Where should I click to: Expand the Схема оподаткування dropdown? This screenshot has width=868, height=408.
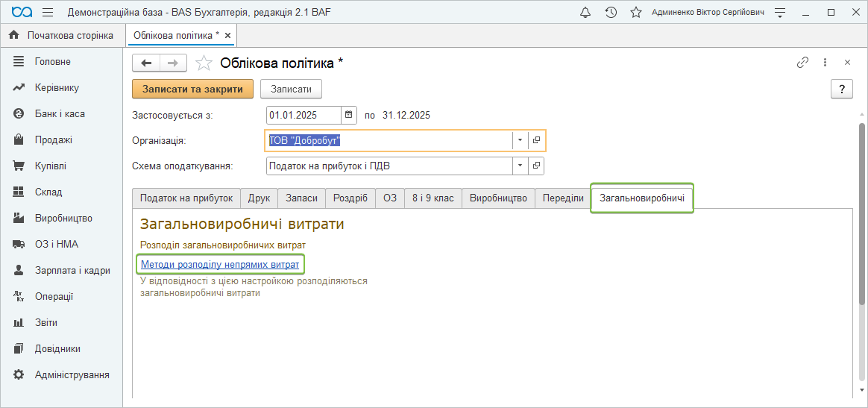click(520, 166)
